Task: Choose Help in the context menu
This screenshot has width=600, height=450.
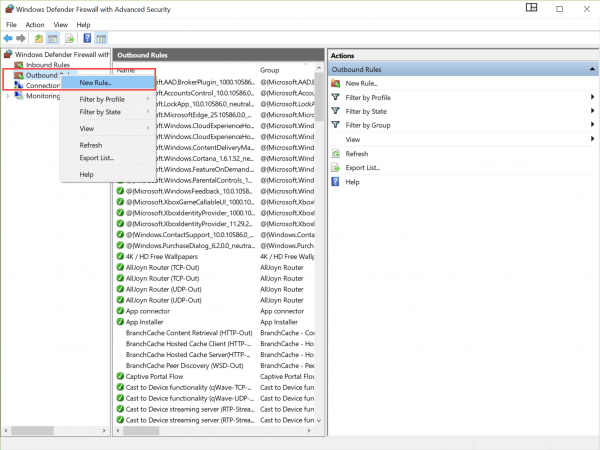Action: point(108,174)
